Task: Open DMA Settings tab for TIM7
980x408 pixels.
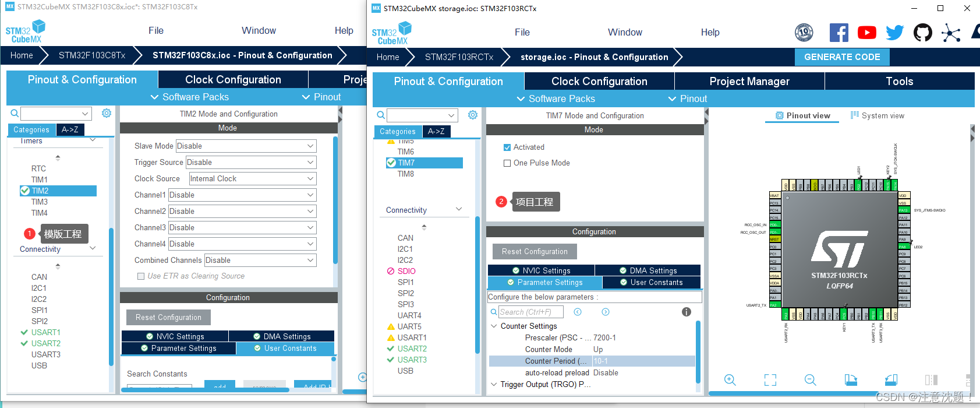Action: click(648, 270)
